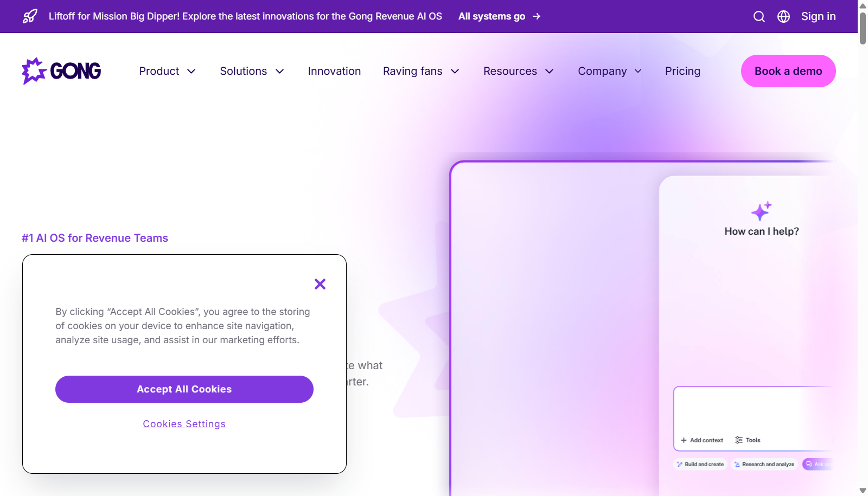This screenshot has width=868, height=496.
Task: Go to the Pricing page
Action: point(682,71)
